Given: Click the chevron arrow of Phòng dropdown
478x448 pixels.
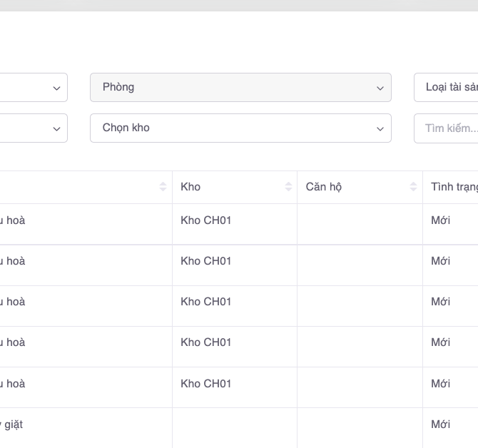Looking at the screenshot, I should [380, 88].
